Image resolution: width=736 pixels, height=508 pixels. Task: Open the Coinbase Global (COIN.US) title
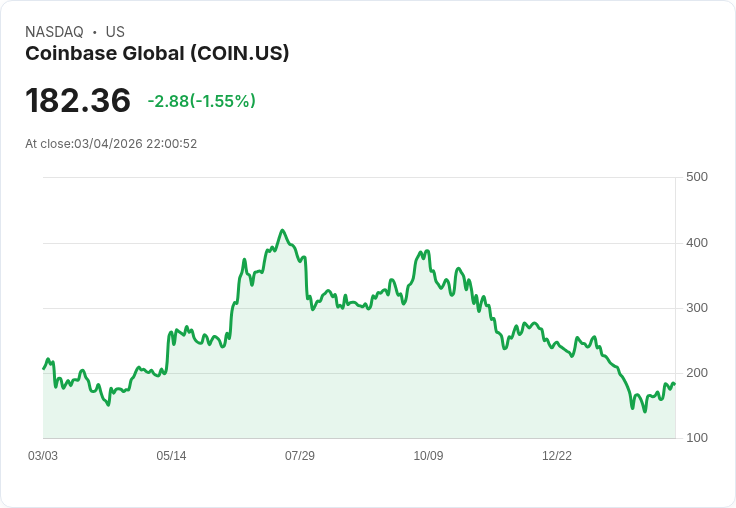tap(157, 53)
